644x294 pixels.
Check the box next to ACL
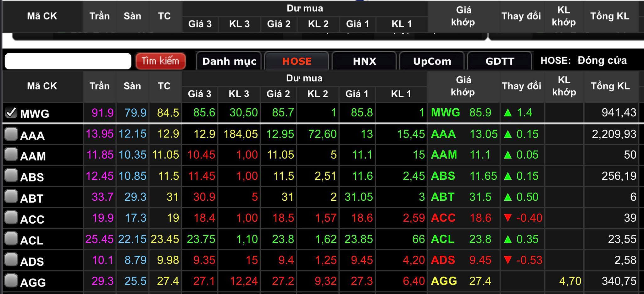click(x=11, y=238)
